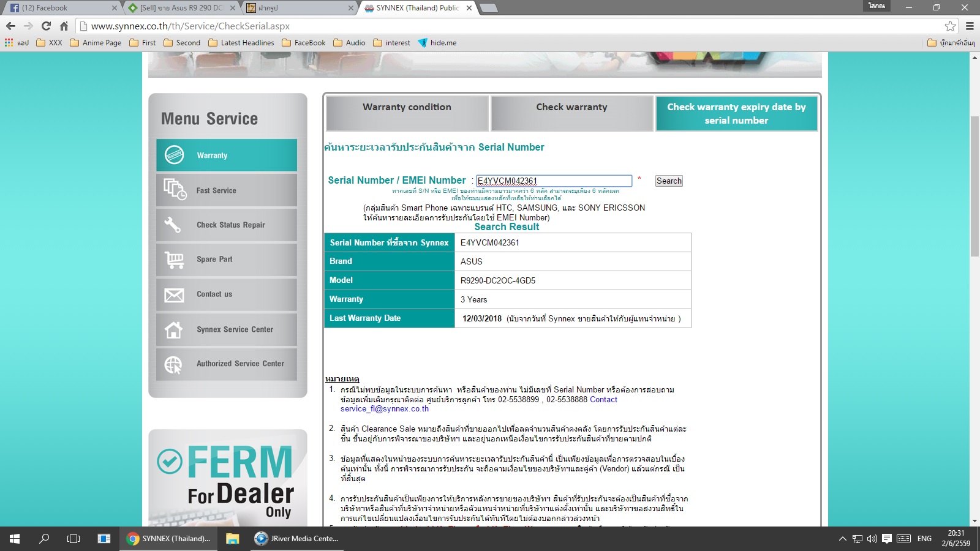Open the apps shortcut in bookmarks bar
Viewport: 980px width, 551px height.
click(x=17, y=43)
